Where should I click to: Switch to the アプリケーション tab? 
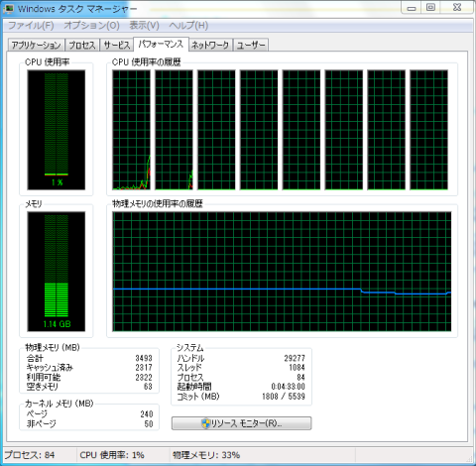pos(37,45)
